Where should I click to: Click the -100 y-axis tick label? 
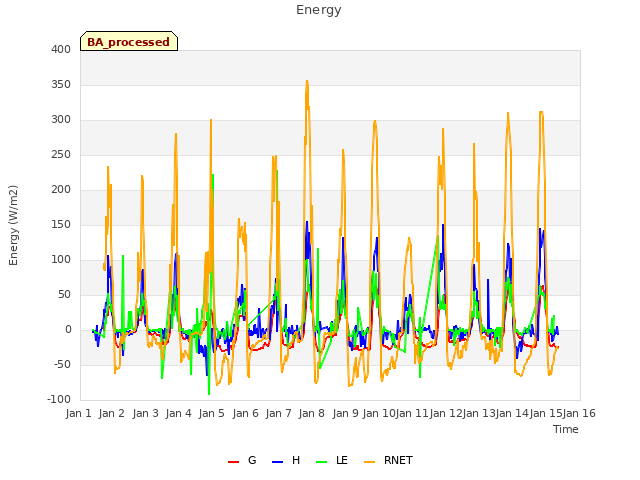59,400
